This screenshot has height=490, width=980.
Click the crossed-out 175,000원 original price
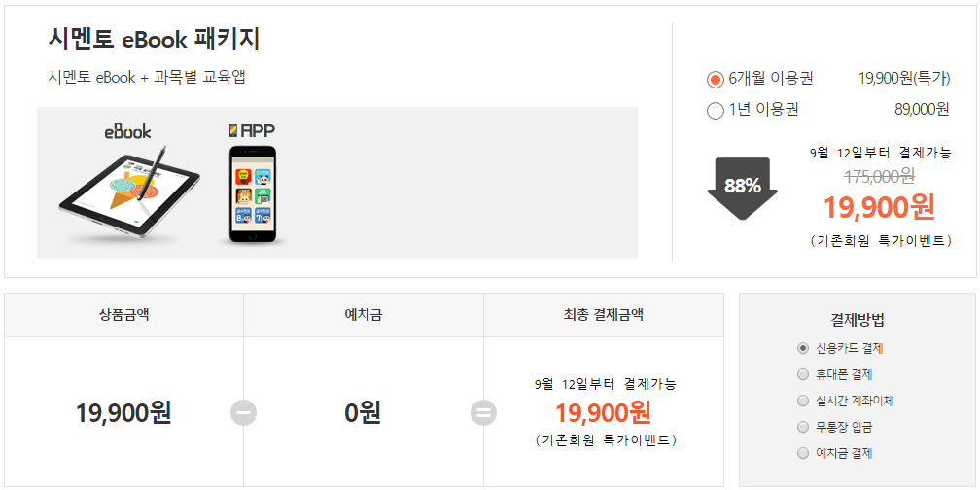coord(880,176)
